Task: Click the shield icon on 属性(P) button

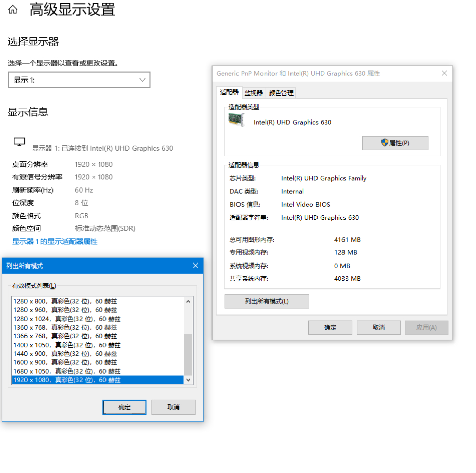Action: click(x=385, y=142)
